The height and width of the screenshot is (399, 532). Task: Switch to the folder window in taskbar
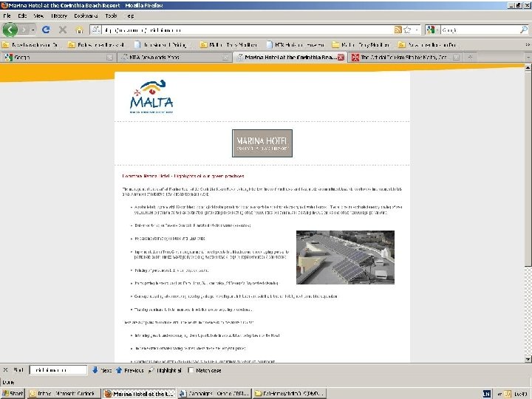(x=289, y=394)
